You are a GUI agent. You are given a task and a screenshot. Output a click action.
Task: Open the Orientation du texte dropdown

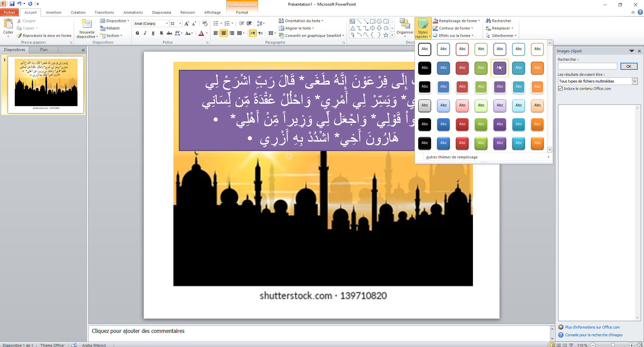pos(301,21)
